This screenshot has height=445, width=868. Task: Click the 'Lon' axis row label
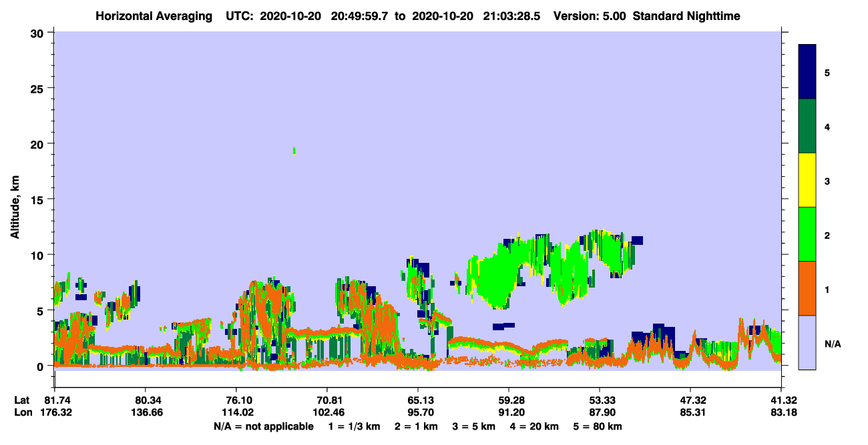tap(22, 413)
